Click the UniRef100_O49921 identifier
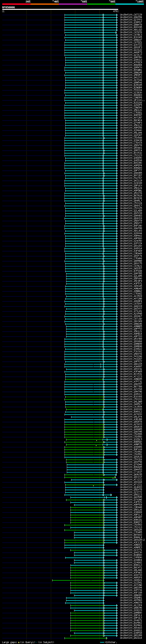 [131, 580]
